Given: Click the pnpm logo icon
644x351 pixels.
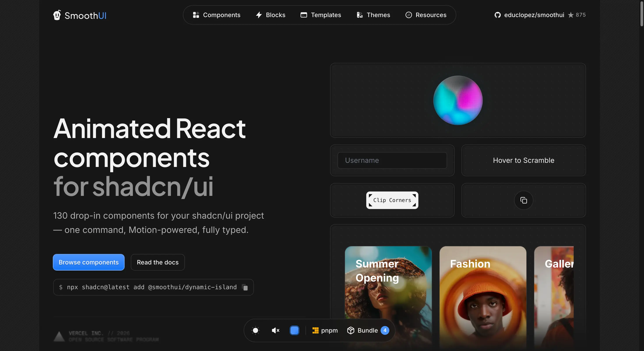Looking at the screenshot, I should 315,330.
